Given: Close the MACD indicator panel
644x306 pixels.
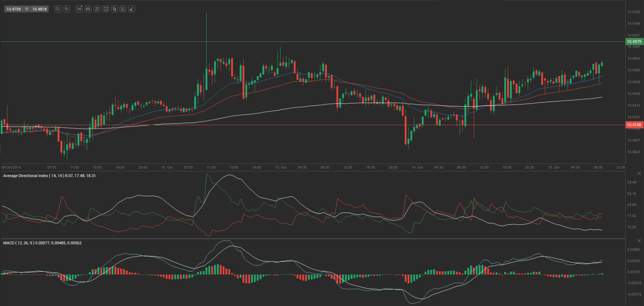Looking at the screenshot, I should pyautogui.click(x=639, y=241).
